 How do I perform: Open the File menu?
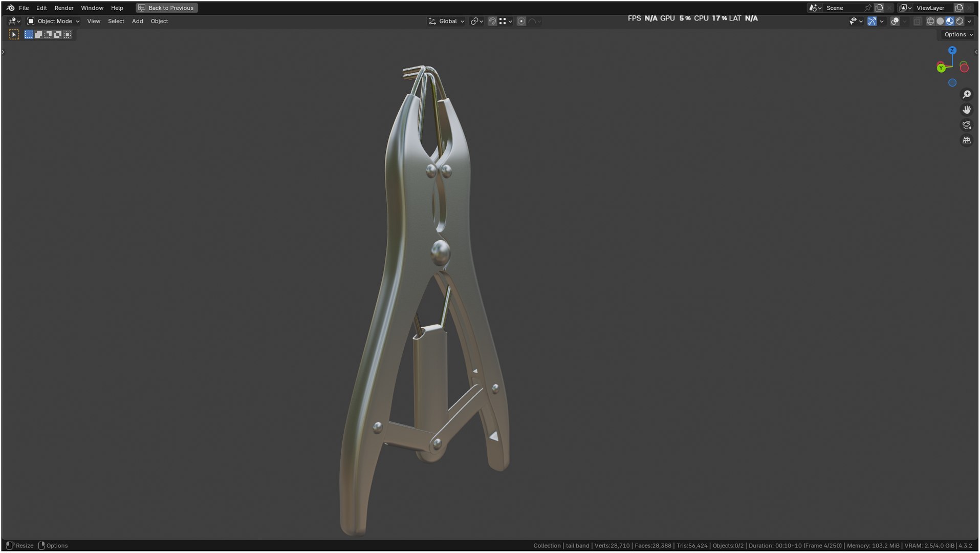[x=24, y=8]
